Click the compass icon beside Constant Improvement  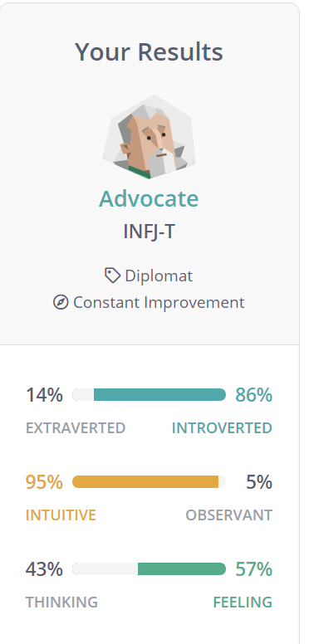coord(61,303)
